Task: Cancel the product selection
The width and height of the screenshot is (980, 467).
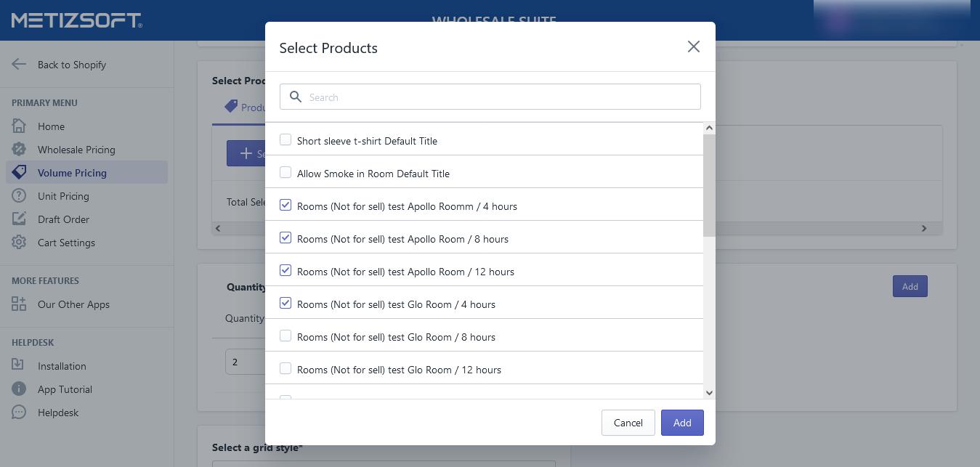Action: pos(628,423)
